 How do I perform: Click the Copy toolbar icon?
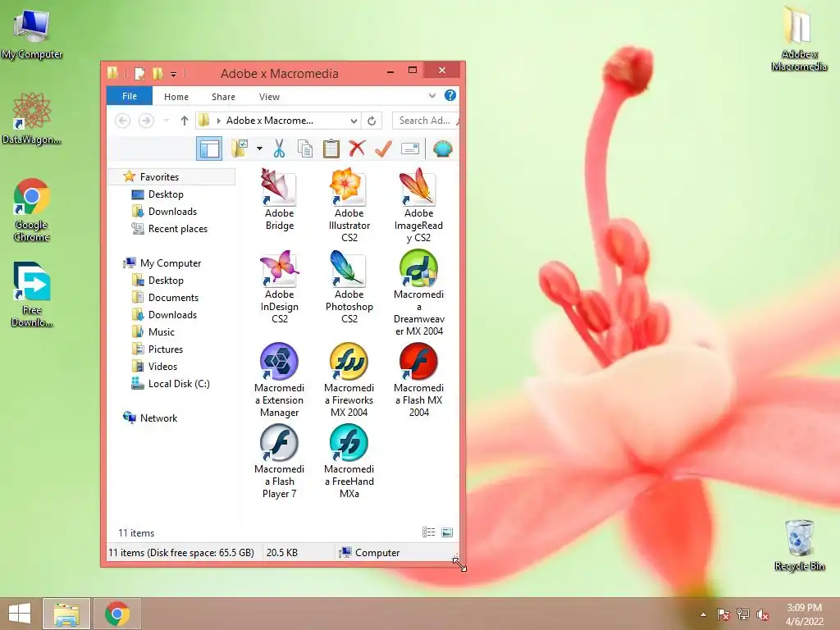point(305,148)
